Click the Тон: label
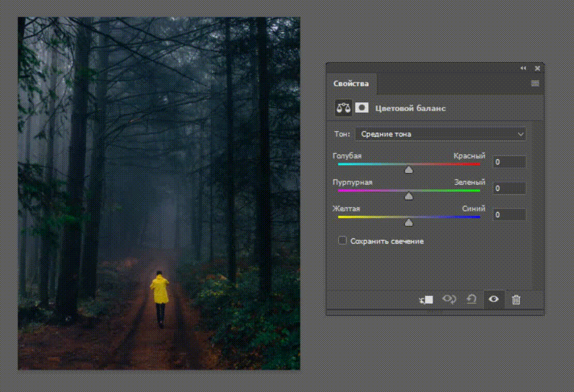This screenshot has width=574, height=392. pos(342,134)
